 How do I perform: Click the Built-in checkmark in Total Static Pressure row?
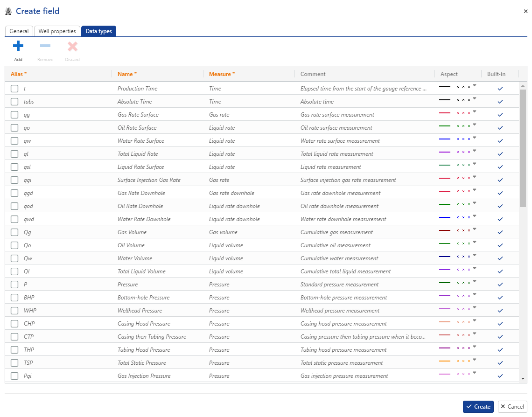[x=500, y=363]
